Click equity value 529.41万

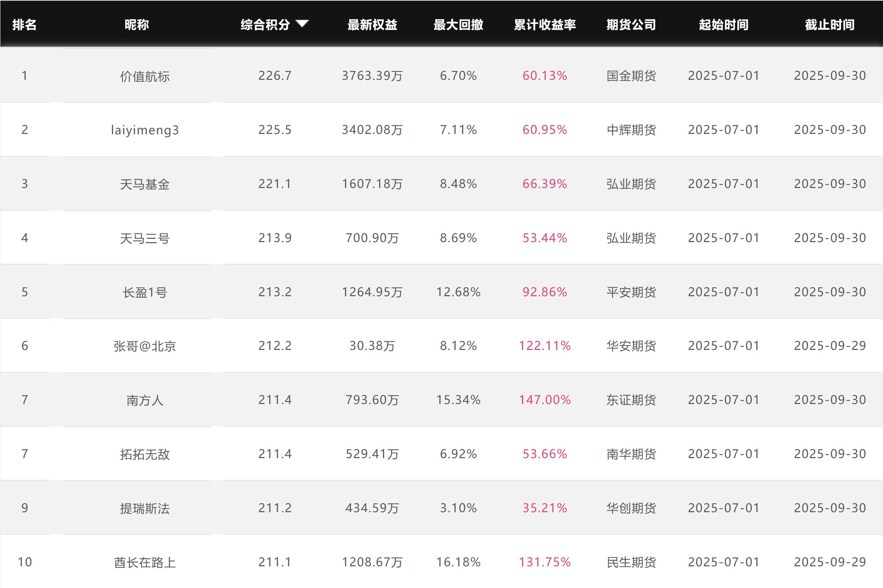click(372, 454)
